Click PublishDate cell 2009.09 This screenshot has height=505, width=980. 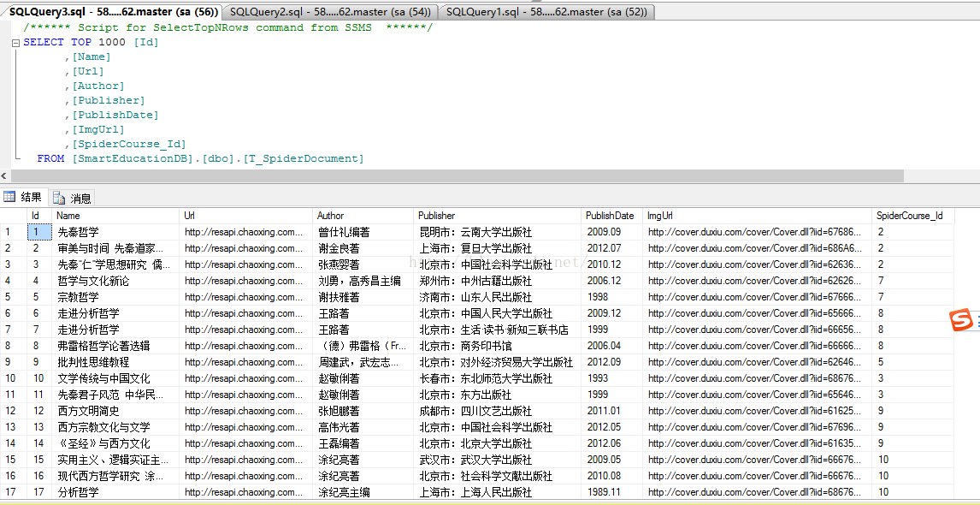coord(612,232)
